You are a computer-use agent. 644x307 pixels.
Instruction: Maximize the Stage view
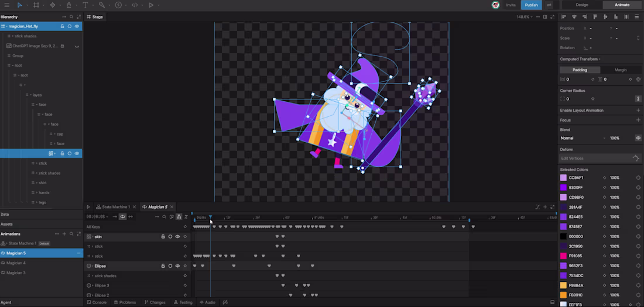[x=553, y=17]
